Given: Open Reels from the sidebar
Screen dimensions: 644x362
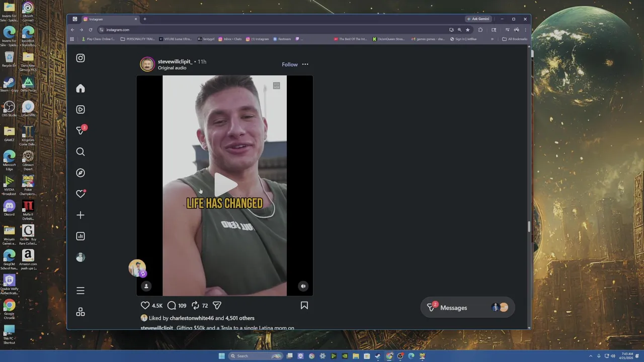Looking at the screenshot, I should tap(80, 109).
